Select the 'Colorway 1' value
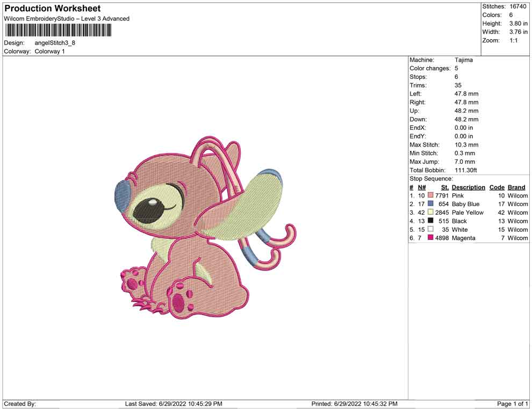Image resolution: width=532 pixels, height=409 pixels. pyautogui.click(x=49, y=51)
